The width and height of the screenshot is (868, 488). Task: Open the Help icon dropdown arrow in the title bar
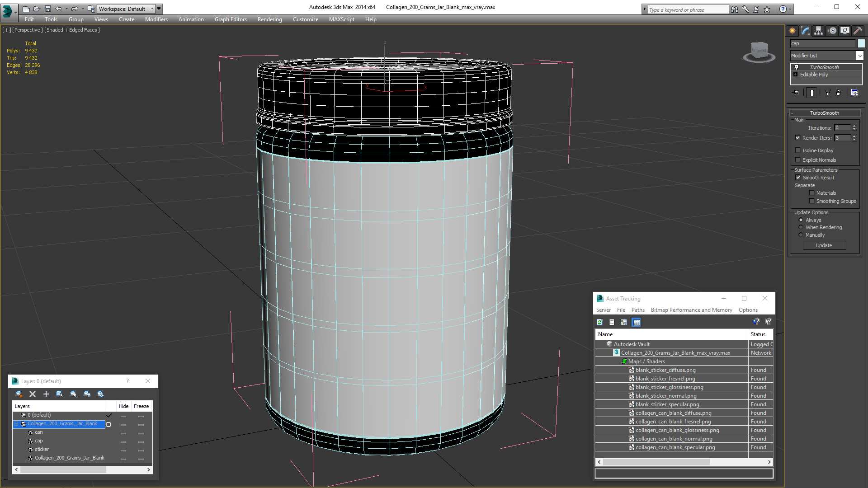790,9
